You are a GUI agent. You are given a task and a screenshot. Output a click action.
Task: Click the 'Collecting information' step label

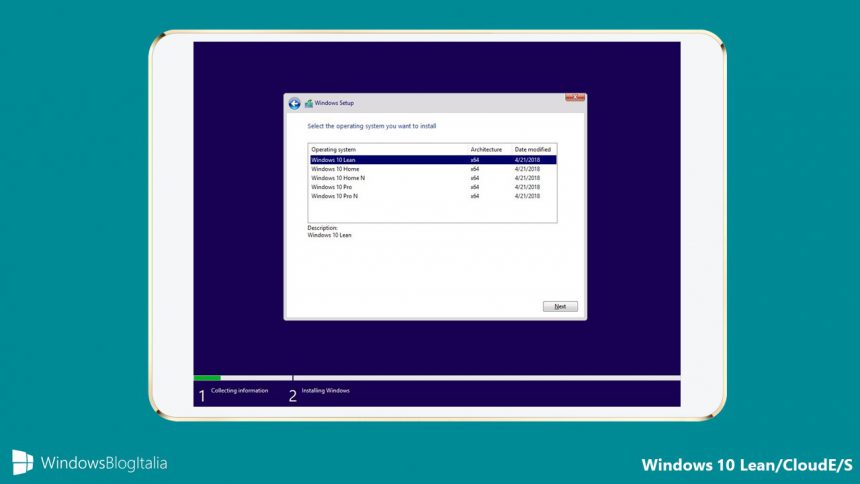[x=240, y=391]
